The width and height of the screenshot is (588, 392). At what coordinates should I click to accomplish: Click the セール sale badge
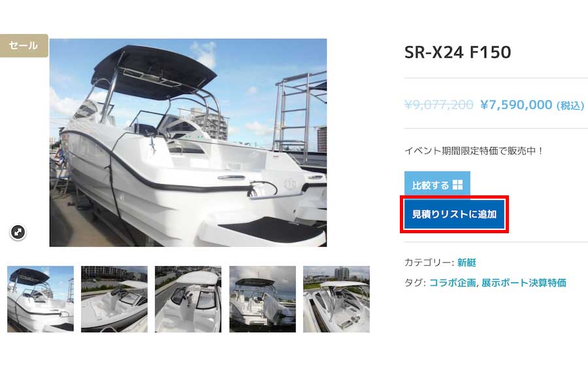tap(24, 45)
